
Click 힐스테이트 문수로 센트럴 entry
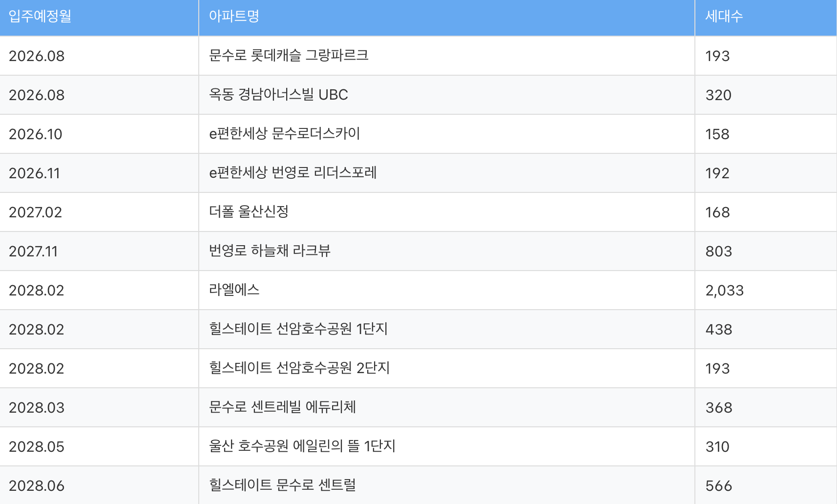coord(282,485)
